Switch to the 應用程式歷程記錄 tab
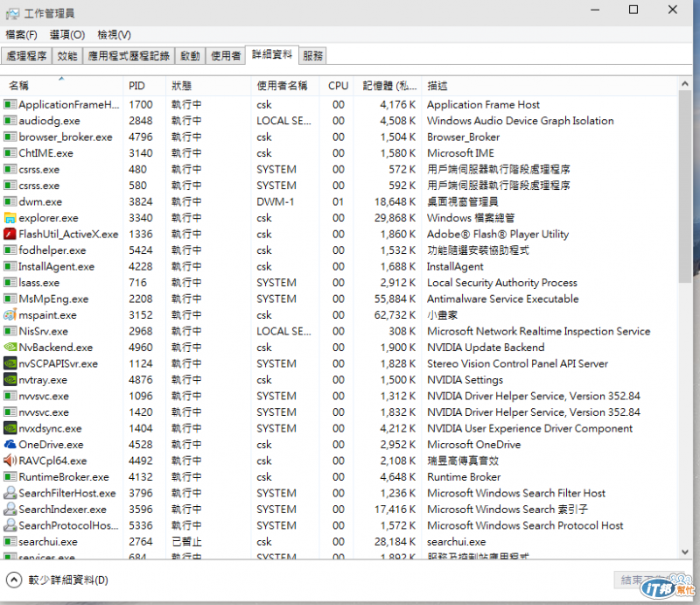Image resolution: width=700 pixels, height=605 pixels. 129,56
